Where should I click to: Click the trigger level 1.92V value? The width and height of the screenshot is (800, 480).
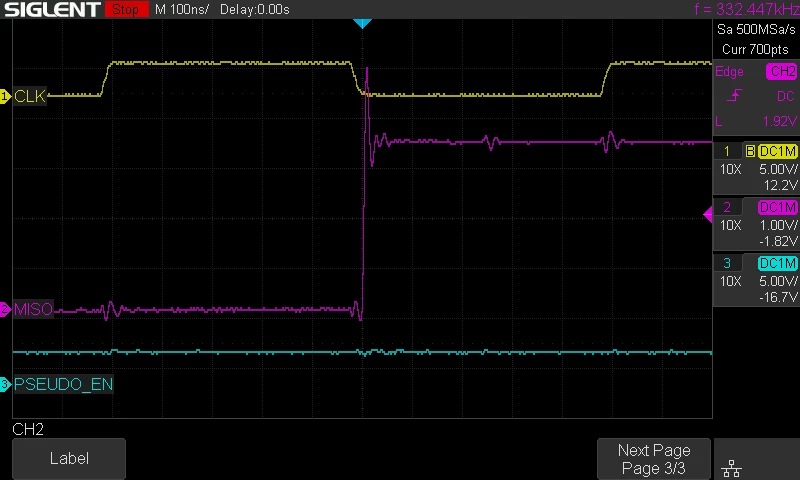tap(780, 121)
